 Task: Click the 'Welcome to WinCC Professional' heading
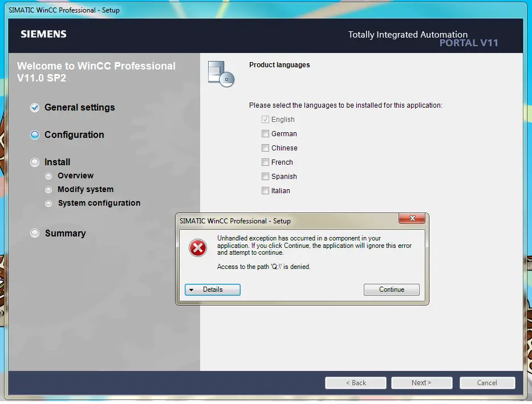(96, 72)
